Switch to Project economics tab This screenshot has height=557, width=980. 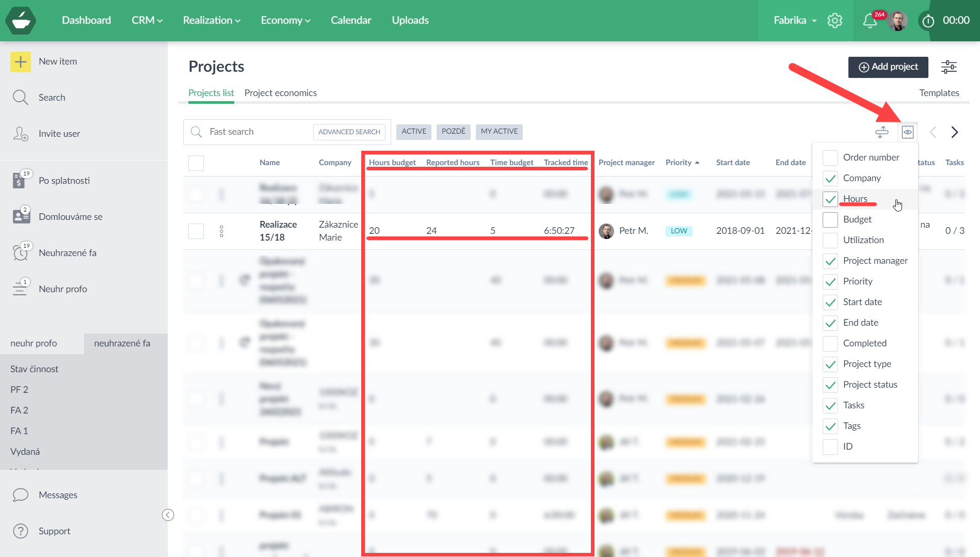[280, 93]
